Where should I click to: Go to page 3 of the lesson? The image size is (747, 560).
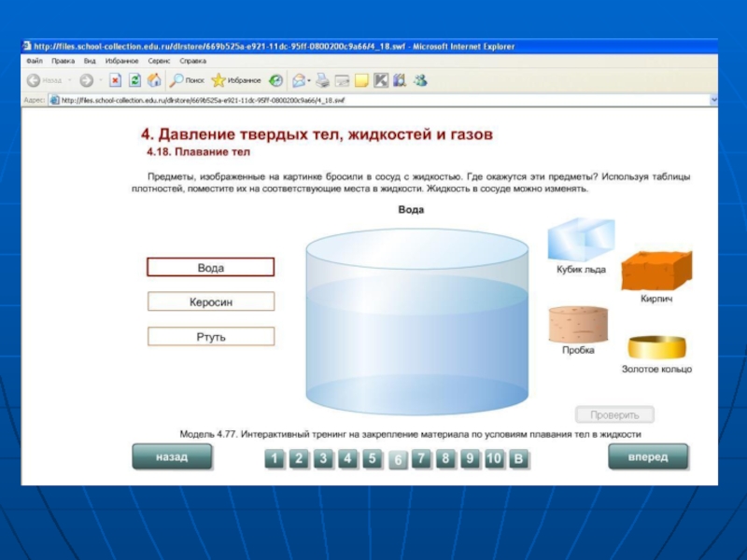tap(323, 458)
